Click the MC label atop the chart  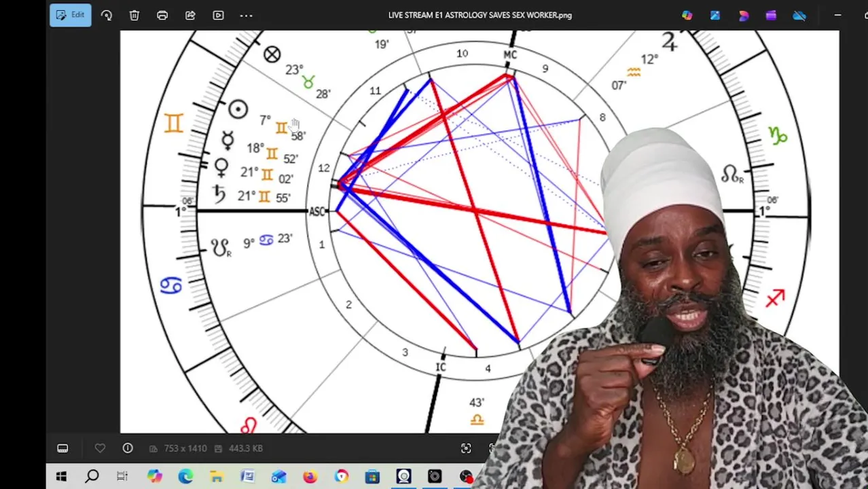[510, 55]
